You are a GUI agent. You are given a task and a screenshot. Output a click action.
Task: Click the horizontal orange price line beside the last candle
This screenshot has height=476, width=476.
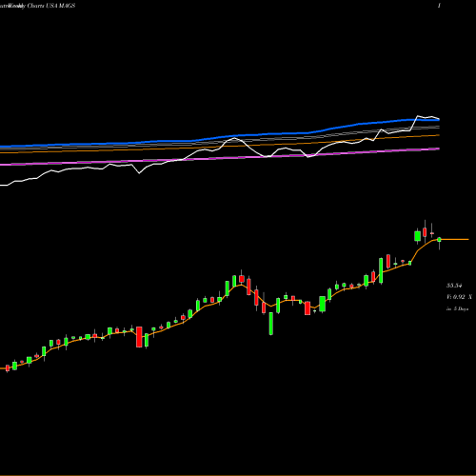455,239
